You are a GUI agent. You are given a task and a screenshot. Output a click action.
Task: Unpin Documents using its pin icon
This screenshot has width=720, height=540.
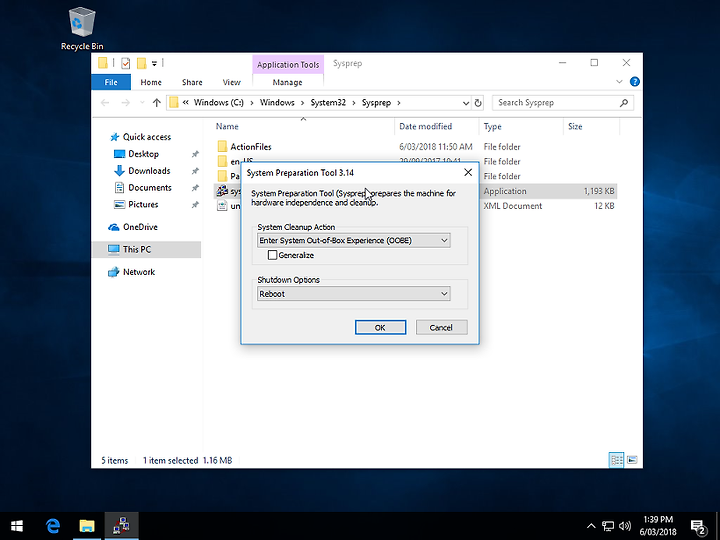click(x=195, y=188)
